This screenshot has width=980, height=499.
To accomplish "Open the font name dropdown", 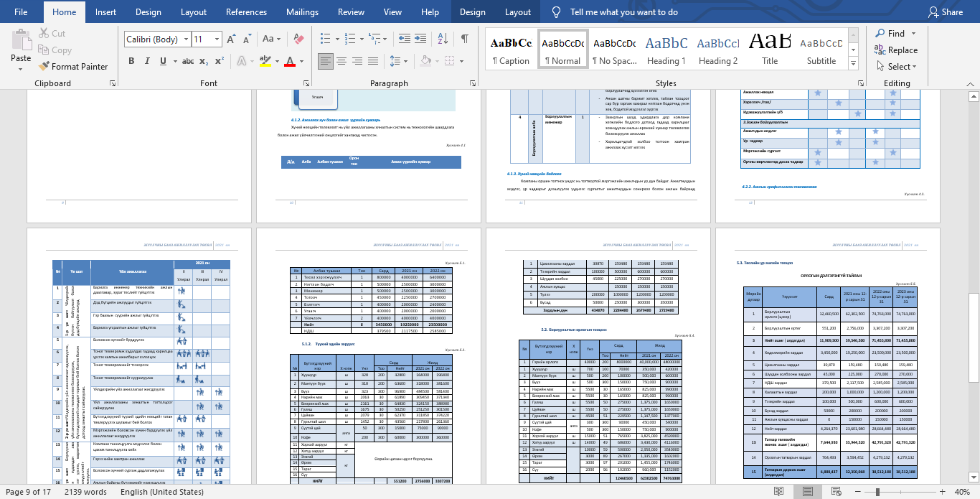I will pyautogui.click(x=187, y=39).
